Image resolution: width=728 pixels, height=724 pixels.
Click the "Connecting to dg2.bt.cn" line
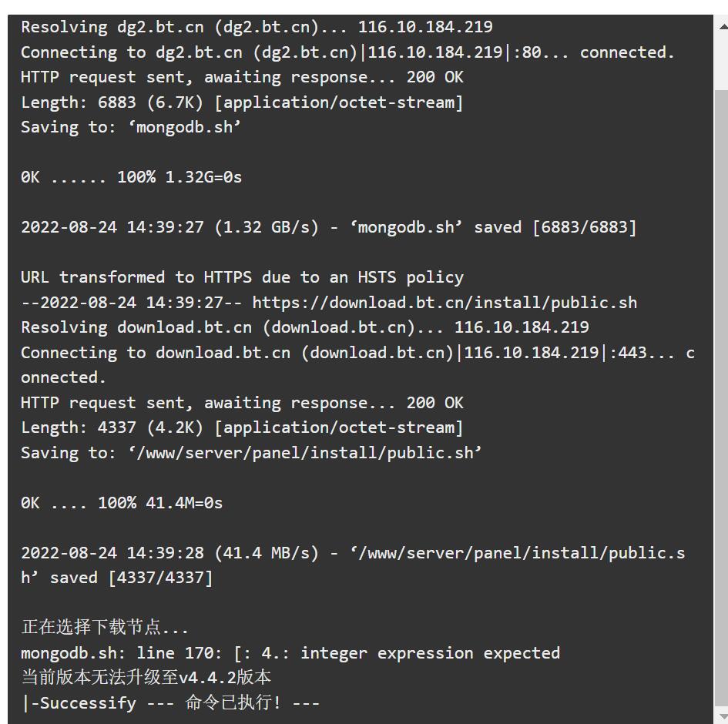(347, 52)
